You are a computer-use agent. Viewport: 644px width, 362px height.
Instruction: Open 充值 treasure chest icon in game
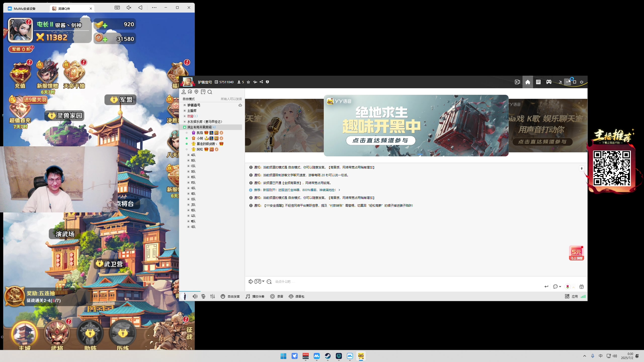20,75
